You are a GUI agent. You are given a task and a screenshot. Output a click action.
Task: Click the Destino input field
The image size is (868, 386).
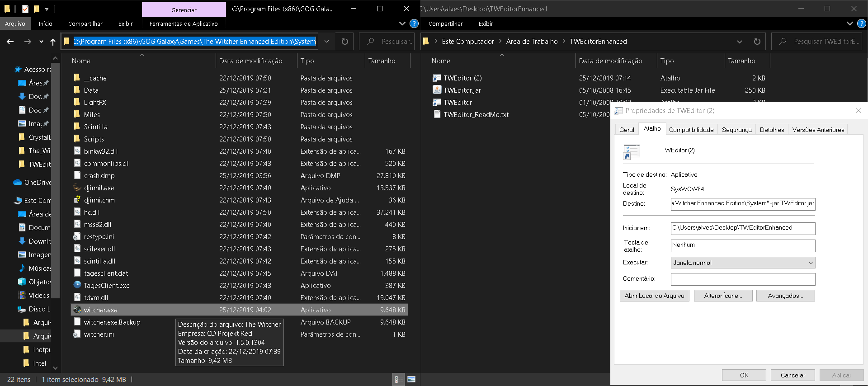[x=743, y=204]
